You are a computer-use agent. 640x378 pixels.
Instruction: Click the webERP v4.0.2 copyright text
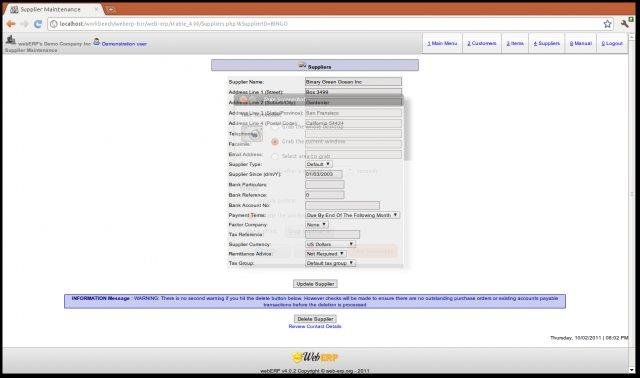point(315,371)
